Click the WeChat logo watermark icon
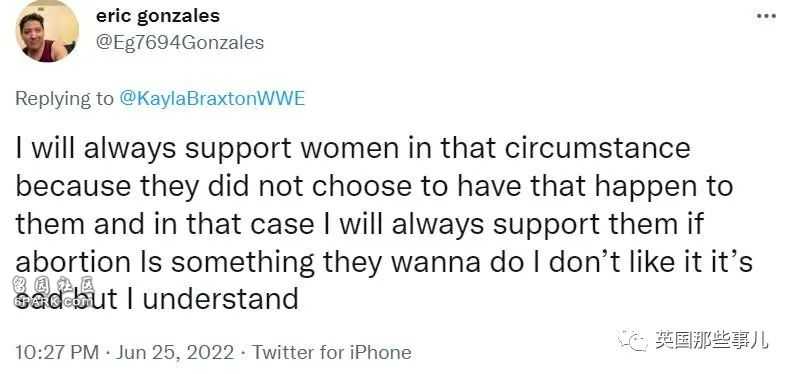The width and height of the screenshot is (794, 374). [x=632, y=340]
